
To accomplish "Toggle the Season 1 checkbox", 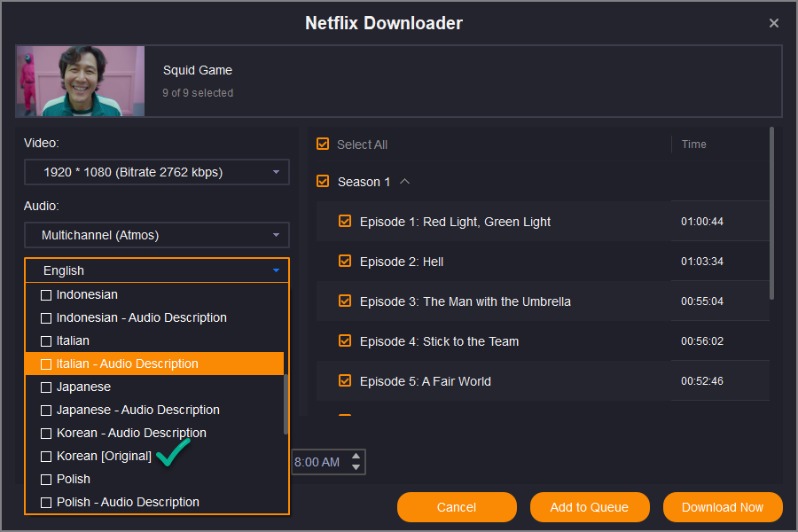I will 323,181.
